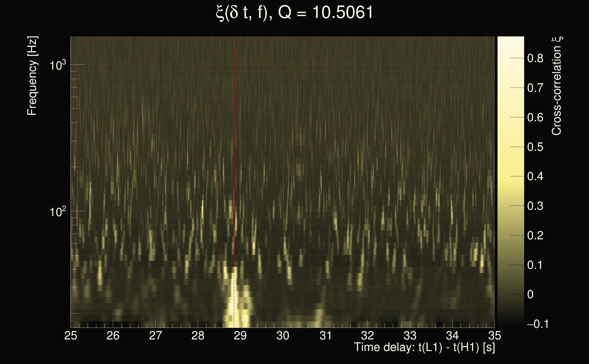
Task: Click the x-axis tick label 34
Action: [x=452, y=336]
